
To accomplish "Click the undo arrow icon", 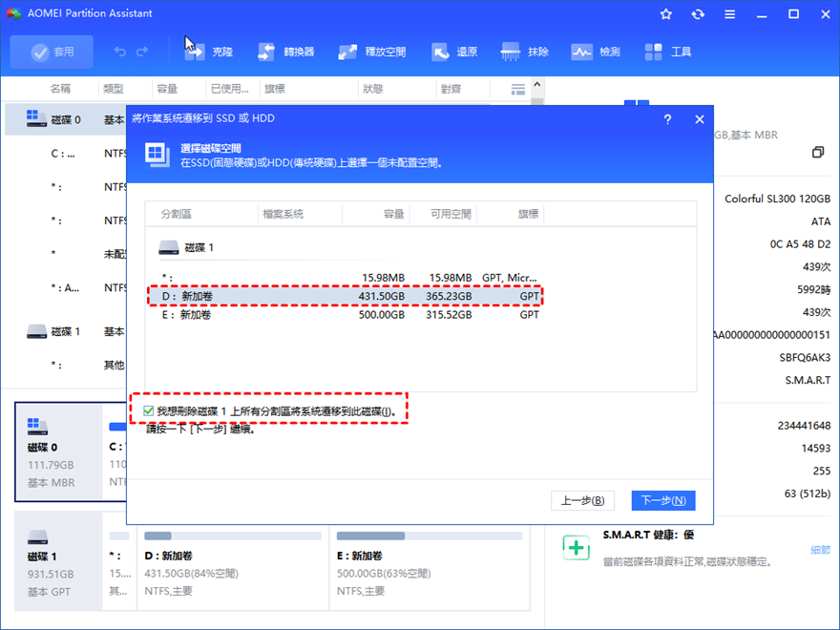I will coord(120,52).
